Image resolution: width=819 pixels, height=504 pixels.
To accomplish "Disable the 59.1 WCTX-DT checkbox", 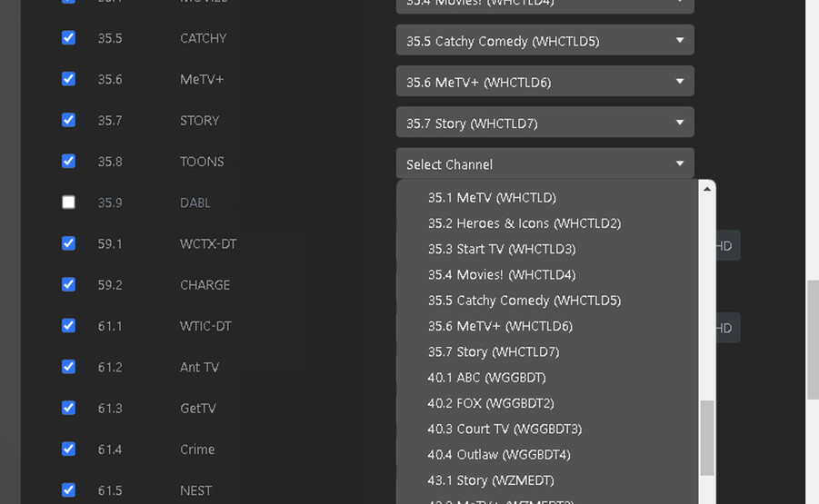I will (68, 243).
